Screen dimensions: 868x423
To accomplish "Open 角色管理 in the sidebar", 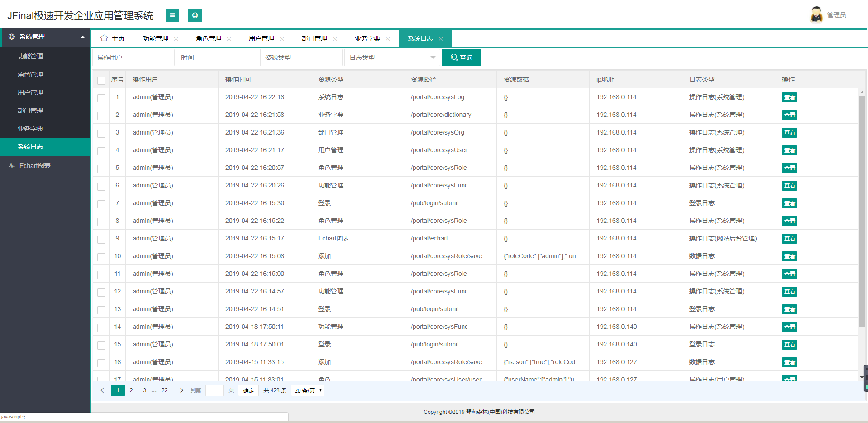I will 45,74.
